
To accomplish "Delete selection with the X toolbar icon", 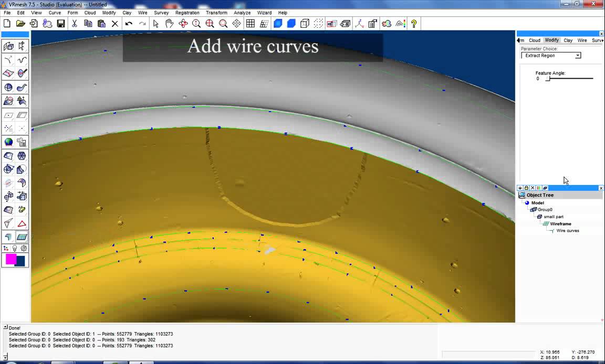I will point(114,24).
